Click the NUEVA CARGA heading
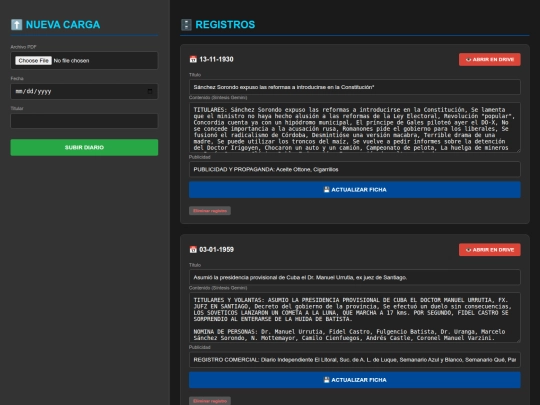 (x=63, y=24)
